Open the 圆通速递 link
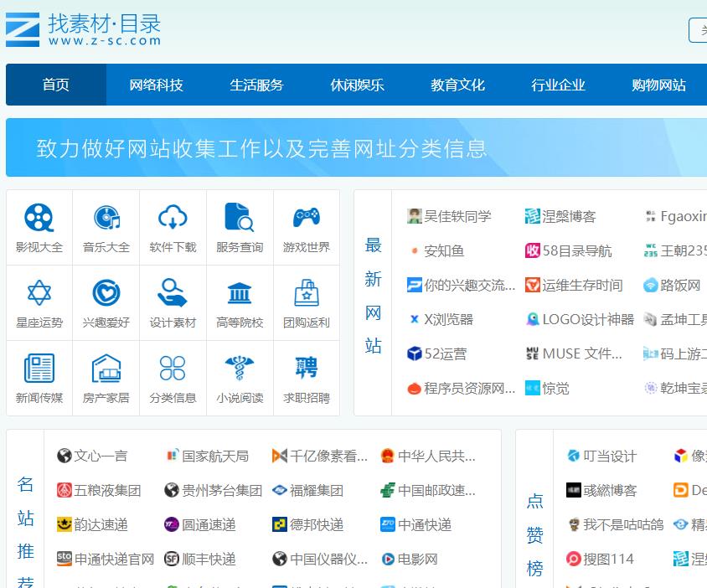Viewport: 707px width, 588px height. point(209,524)
